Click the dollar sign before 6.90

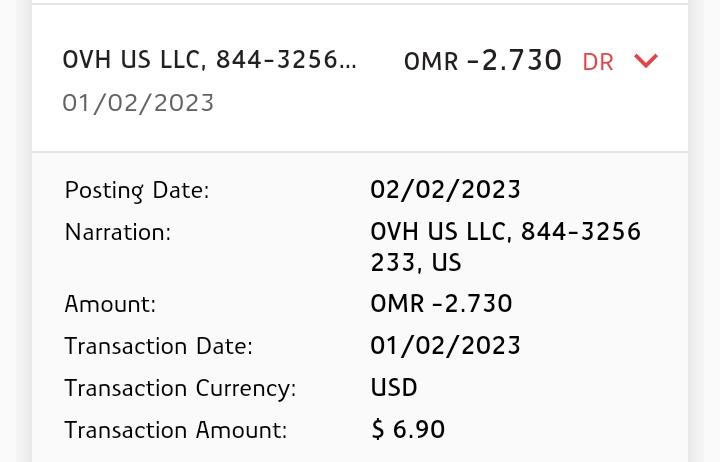[x=378, y=430]
